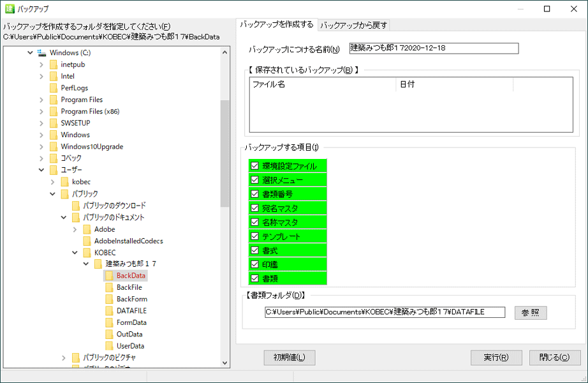Disable the 印鑑 backup item checkbox
The width and height of the screenshot is (588, 383).
(x=254, y=264)
